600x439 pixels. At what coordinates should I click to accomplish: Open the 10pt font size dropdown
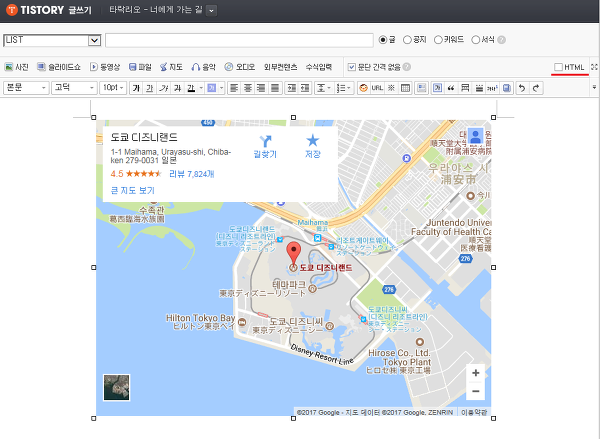113,88
